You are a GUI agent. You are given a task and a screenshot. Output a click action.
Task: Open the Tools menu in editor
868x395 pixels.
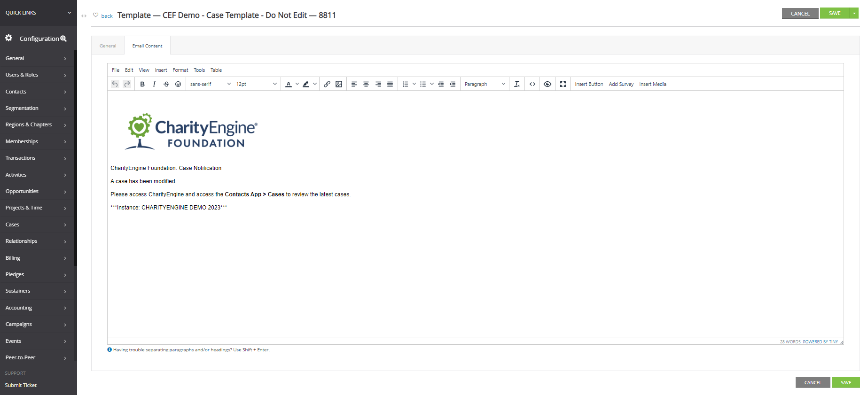pyautogui.click(x=199, y=70)
